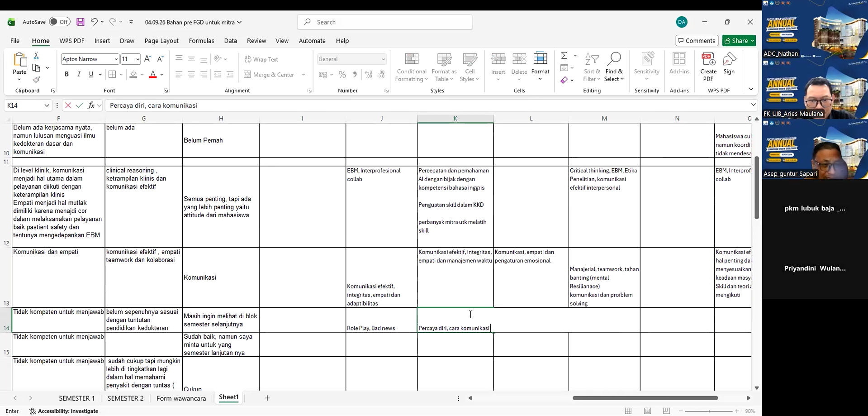Switch to the SEMESTER 2 sheet tab
The height and width of the screenshot is (416, 868).
click(x=125, y=398)
